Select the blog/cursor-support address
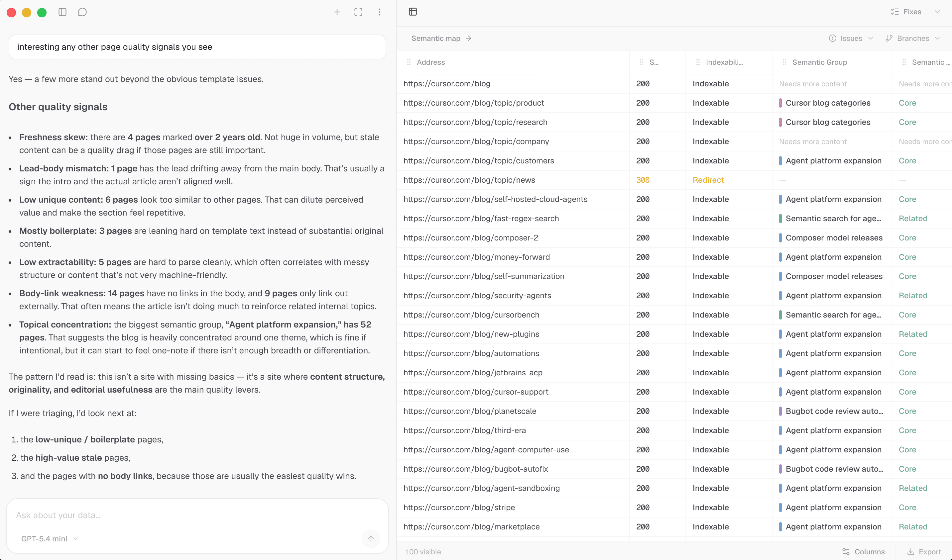Image resolution: width=952 pixels, height=560 pixels. click(476, 392)
